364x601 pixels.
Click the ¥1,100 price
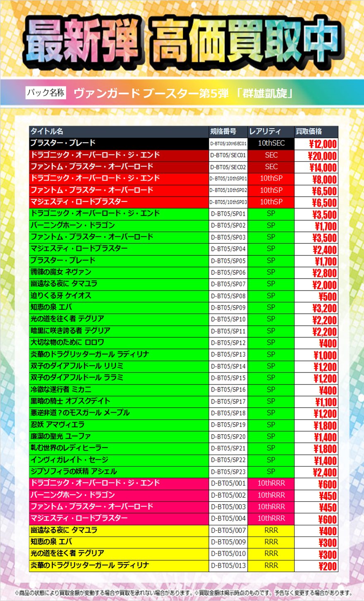(x=326, y=402)
